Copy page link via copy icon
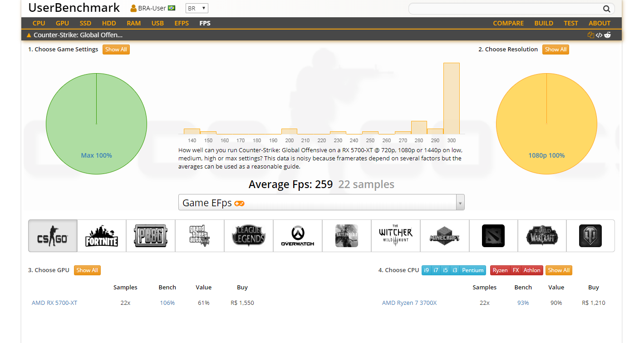Screen dimensions: 644x343 590,35
